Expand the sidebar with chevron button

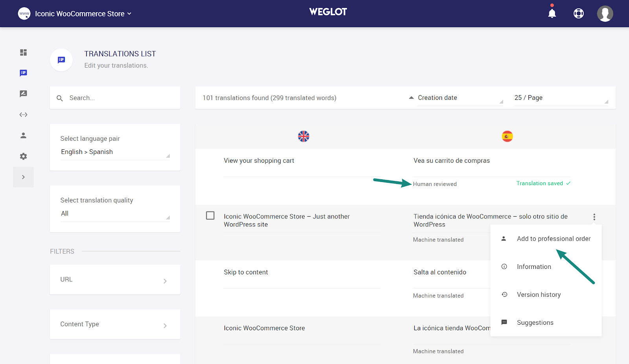coord(23,177)
